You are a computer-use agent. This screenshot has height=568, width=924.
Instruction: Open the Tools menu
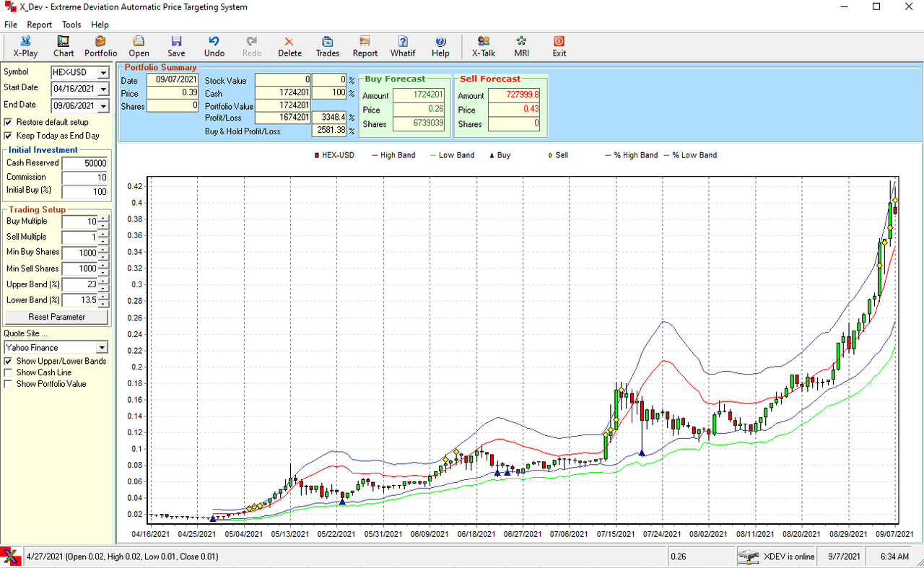pos(71,24)
